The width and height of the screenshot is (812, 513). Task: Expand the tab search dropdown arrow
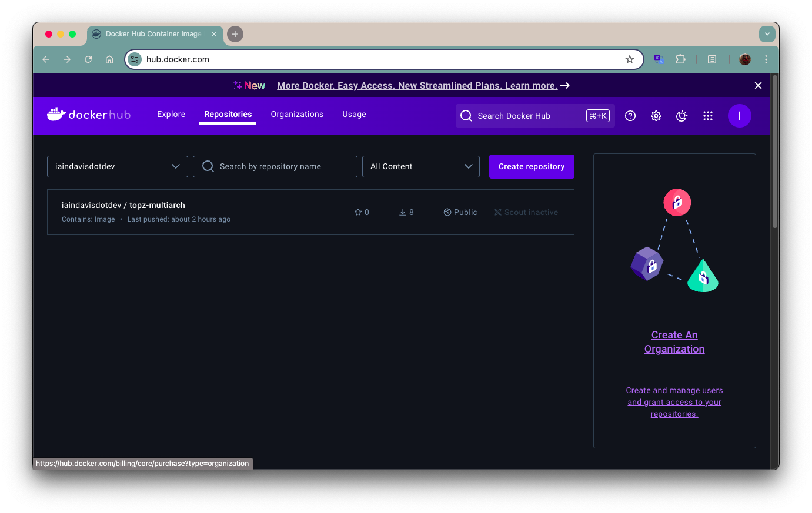(767, 34)
